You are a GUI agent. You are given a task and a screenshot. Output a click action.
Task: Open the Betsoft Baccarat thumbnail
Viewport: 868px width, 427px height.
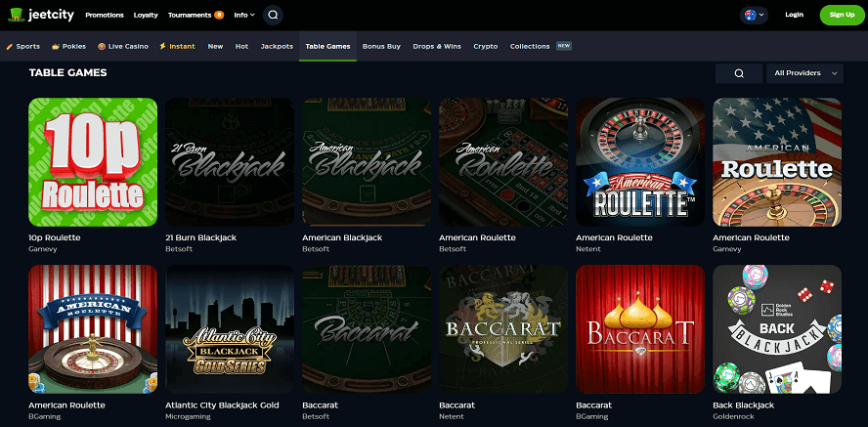pyautogui.click(x=367, y=329)
